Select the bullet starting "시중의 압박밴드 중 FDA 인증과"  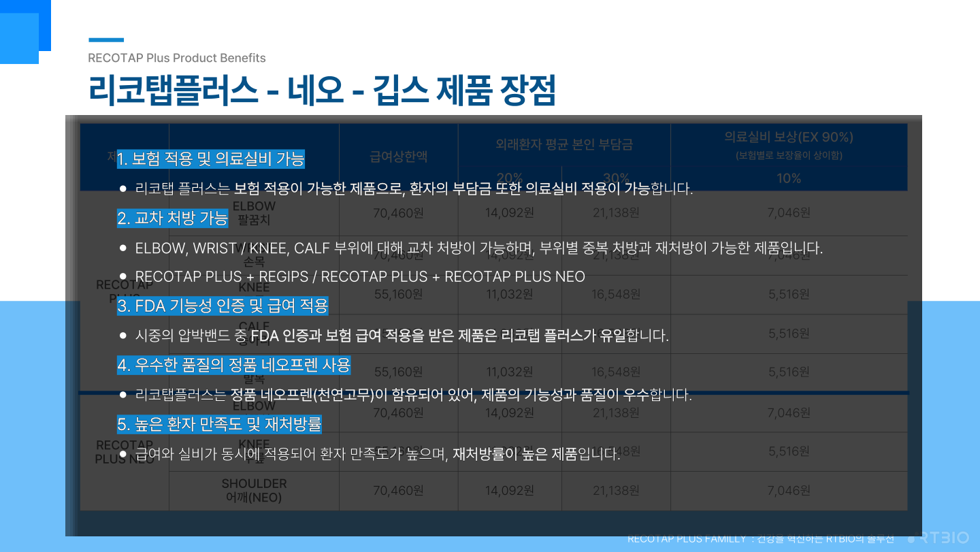point(394,336)
